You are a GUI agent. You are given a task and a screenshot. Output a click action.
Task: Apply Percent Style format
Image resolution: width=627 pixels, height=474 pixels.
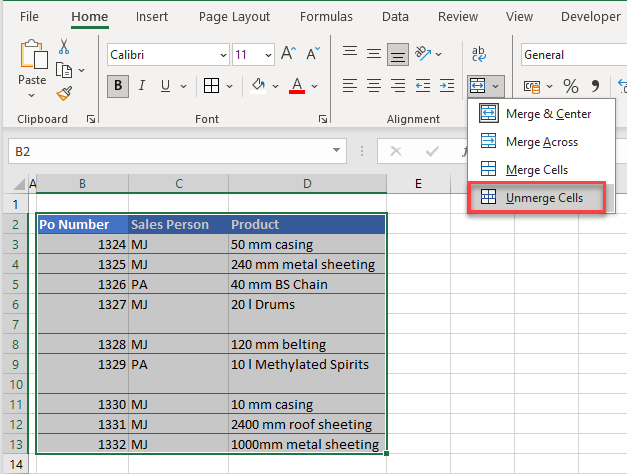[x=571, y=87]
